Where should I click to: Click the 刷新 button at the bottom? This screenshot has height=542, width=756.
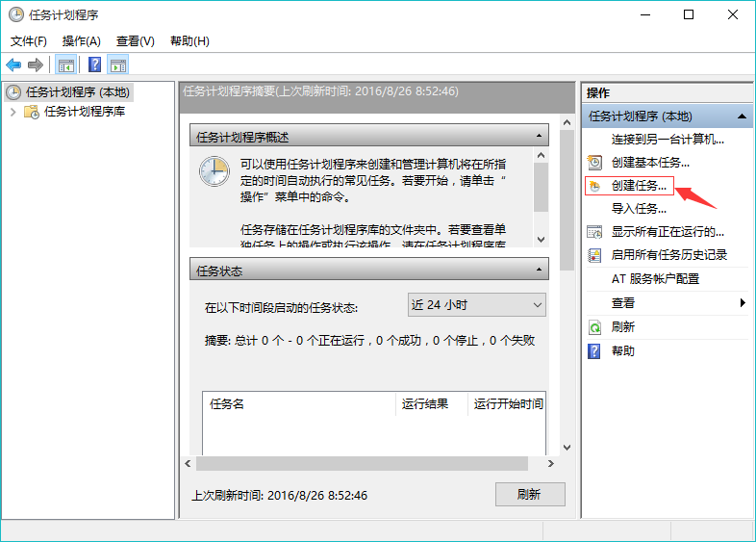529,495
